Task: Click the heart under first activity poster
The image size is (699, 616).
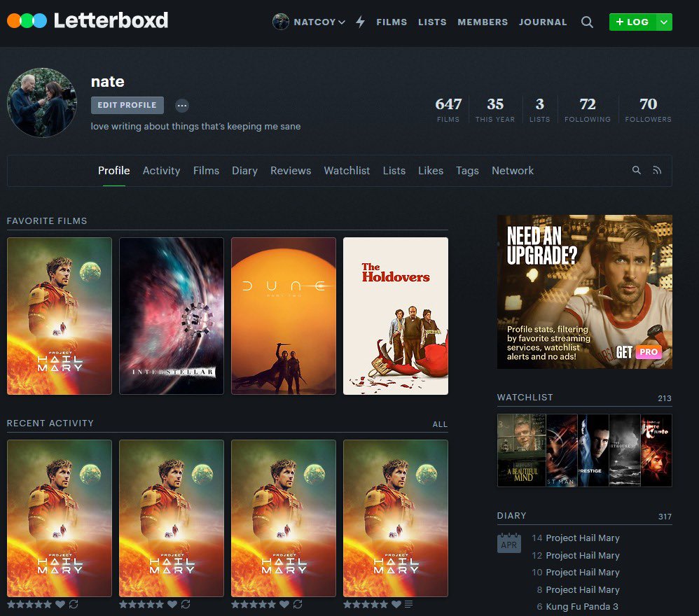Action: [60, 604]
